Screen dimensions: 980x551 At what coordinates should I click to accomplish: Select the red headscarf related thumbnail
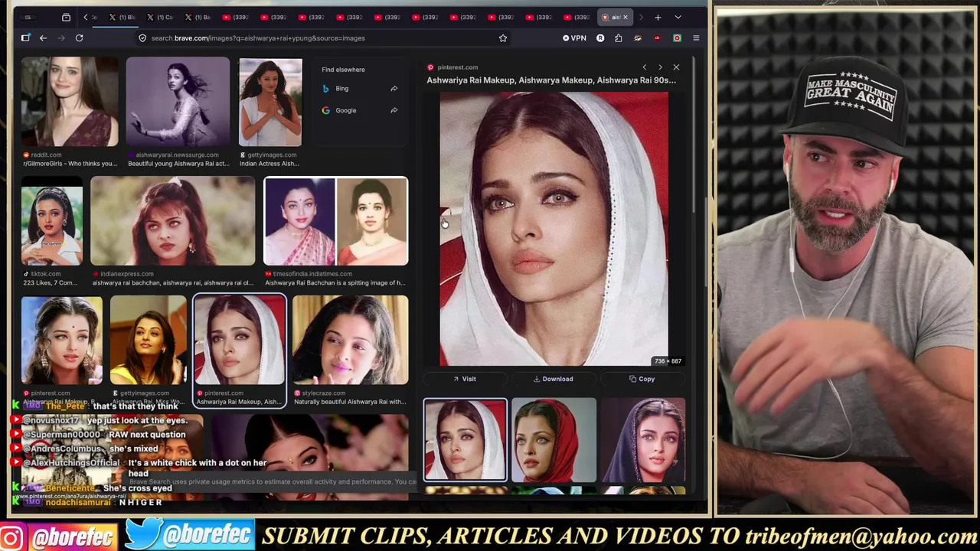[554, 440]
